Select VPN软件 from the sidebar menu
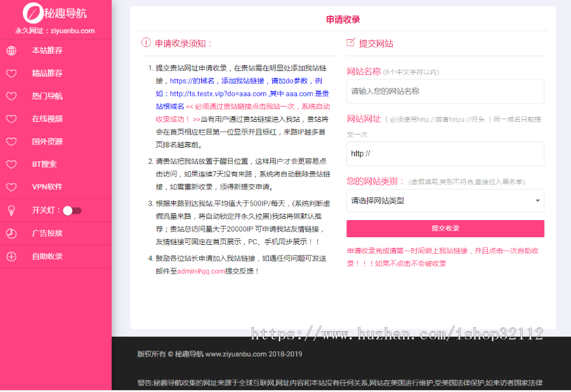 [48, 187]
